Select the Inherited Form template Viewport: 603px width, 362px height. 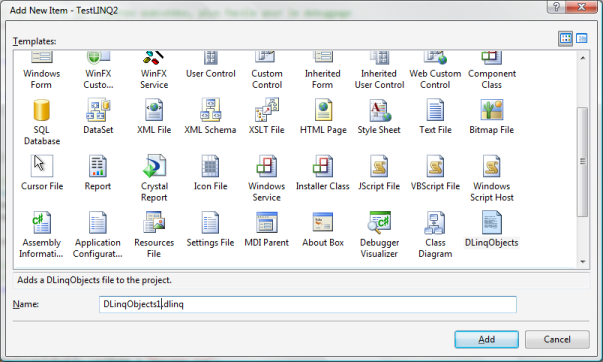point(323,70)
